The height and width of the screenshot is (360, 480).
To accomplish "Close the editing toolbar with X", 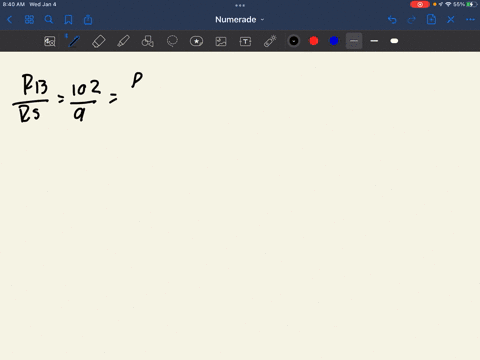I will coord(451,20).
